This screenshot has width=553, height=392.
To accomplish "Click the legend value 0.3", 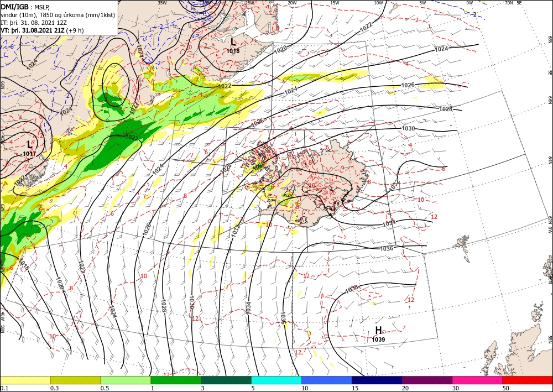I will (54, 388).
